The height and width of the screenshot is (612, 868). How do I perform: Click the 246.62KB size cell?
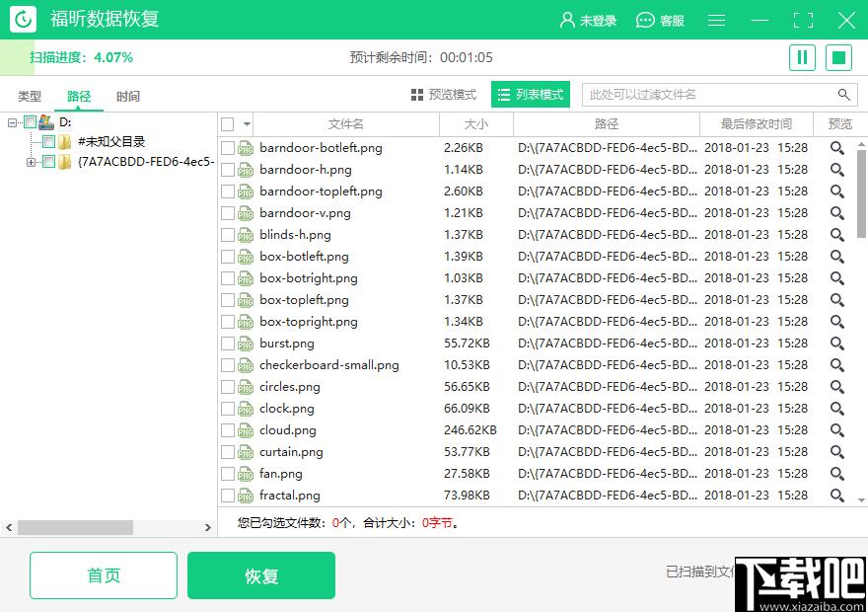coord(470,429)
